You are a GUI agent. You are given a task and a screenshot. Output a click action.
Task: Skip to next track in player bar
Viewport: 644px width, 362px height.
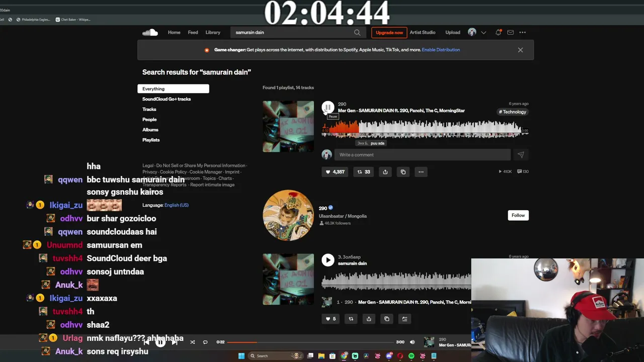coord(175,342)
